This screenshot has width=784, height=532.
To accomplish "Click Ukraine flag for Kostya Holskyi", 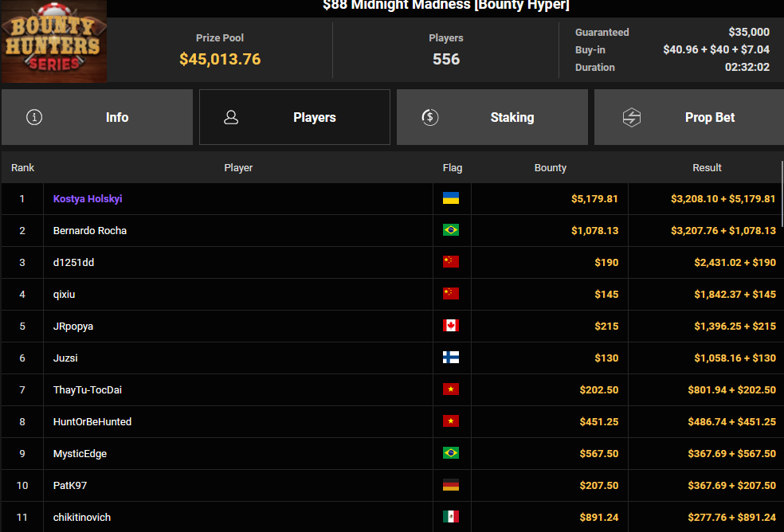I will click(451, 198).
